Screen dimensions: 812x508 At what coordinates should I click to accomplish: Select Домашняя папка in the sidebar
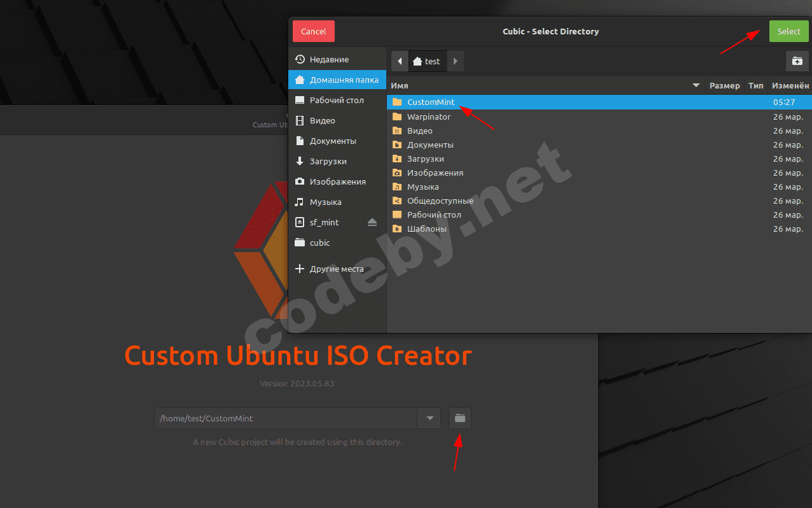337,80
